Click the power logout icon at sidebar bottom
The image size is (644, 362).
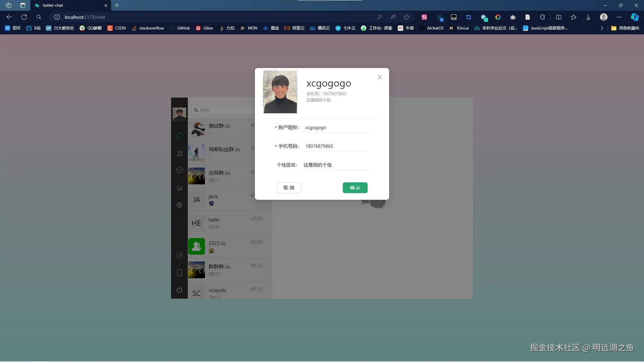point(179,290)
